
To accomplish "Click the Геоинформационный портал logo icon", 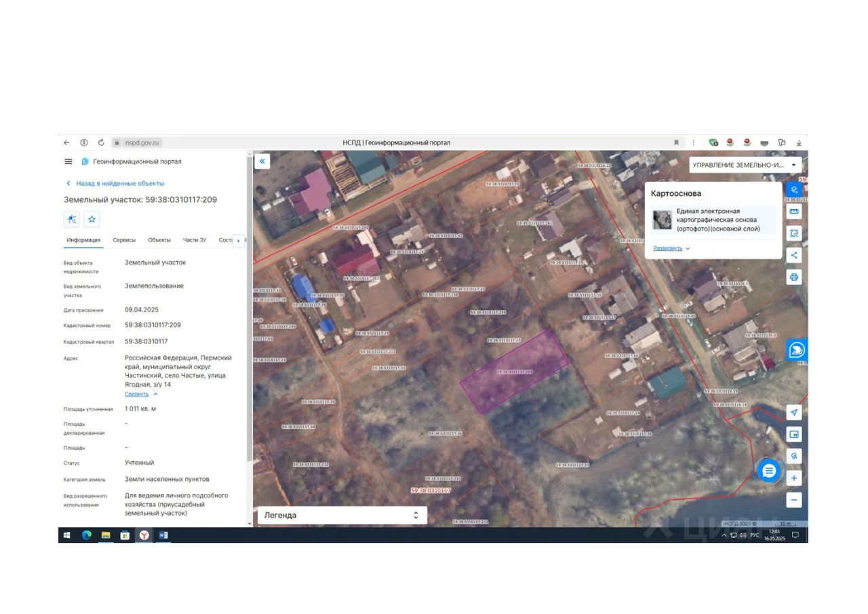I will pos(85,161).
